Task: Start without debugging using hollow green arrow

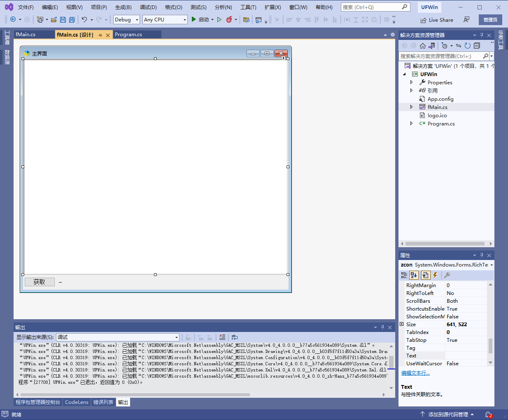Action: tap(219, 19)
